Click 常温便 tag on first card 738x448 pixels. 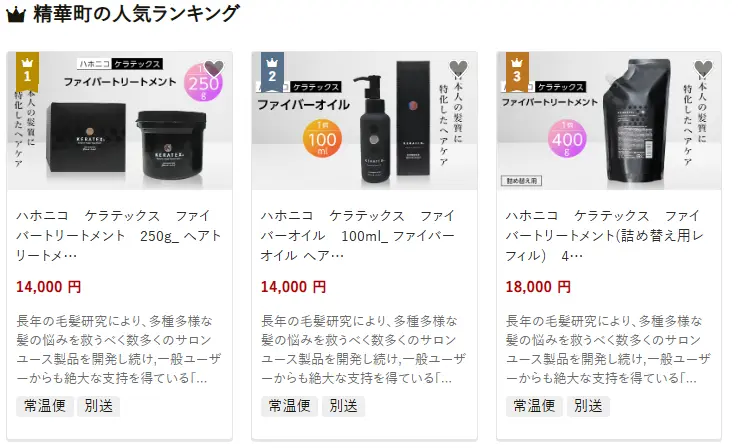(x=45, y=406)
